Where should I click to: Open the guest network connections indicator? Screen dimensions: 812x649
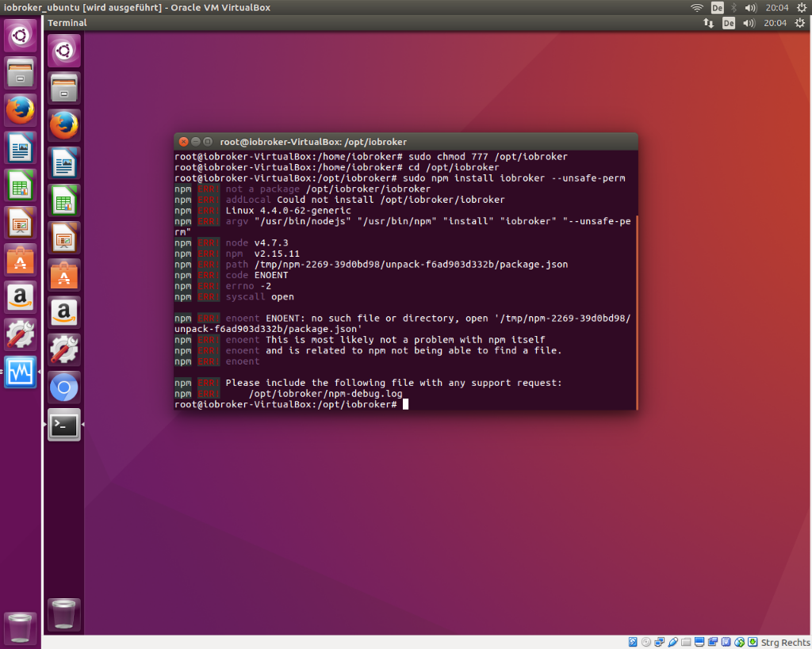point(708,23)
